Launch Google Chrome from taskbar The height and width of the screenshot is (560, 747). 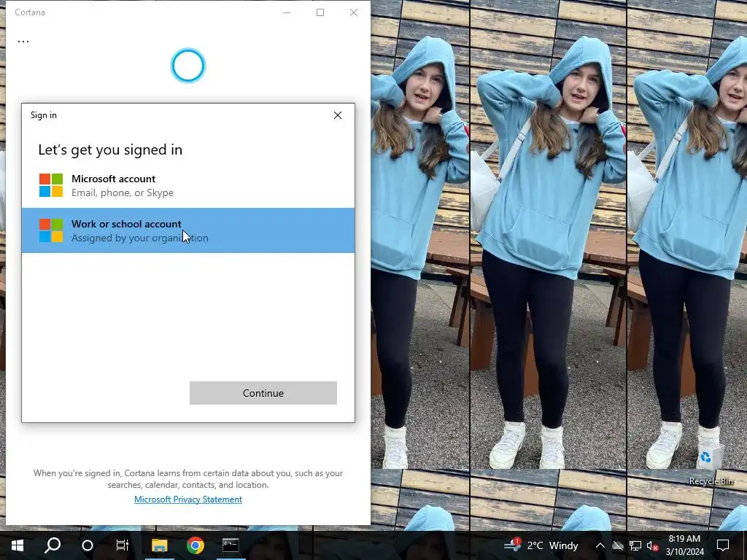(196, 545)
